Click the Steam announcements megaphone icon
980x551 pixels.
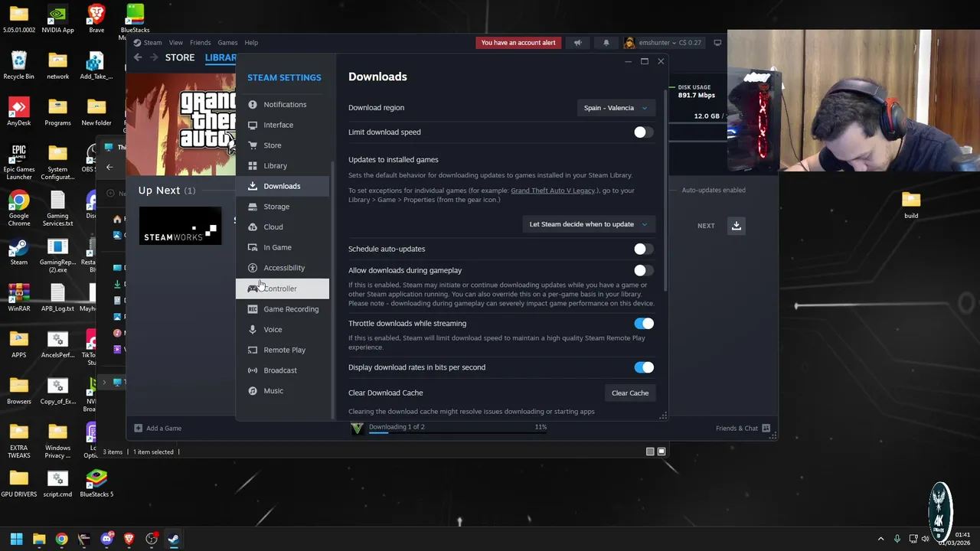(x=577, y=43)
